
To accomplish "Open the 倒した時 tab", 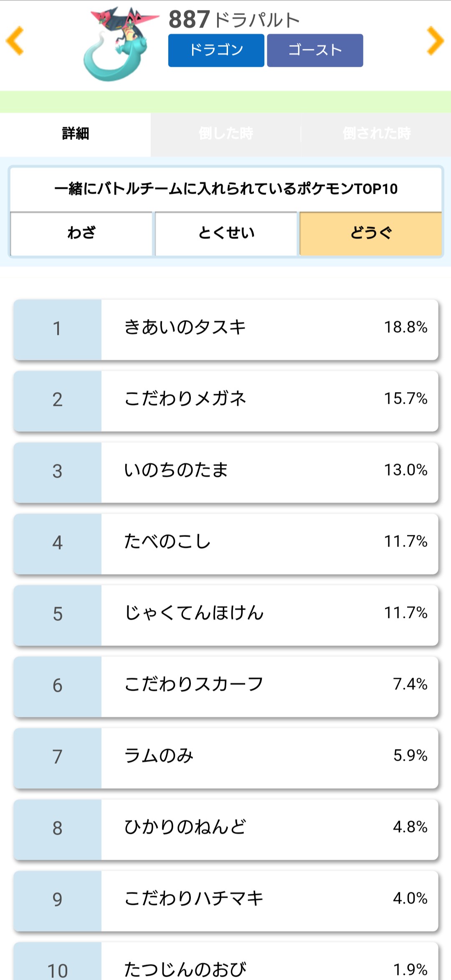I will tap(226, 134).
